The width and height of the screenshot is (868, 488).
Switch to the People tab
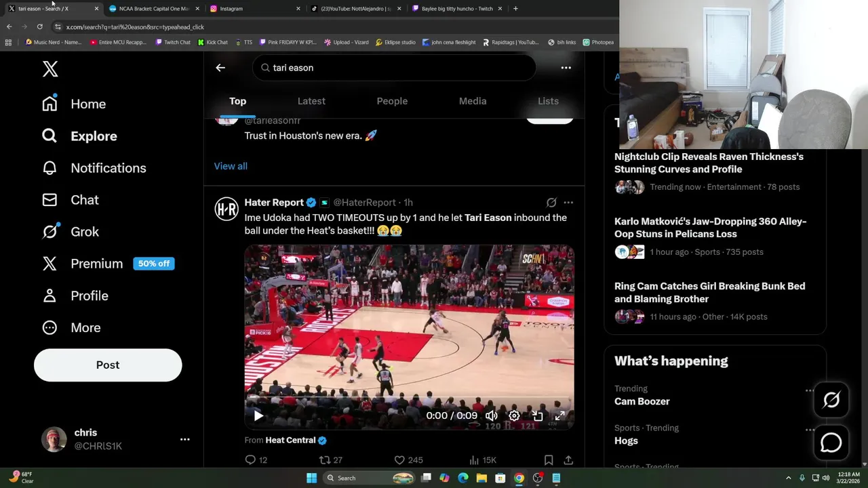[x=392, y=101]
